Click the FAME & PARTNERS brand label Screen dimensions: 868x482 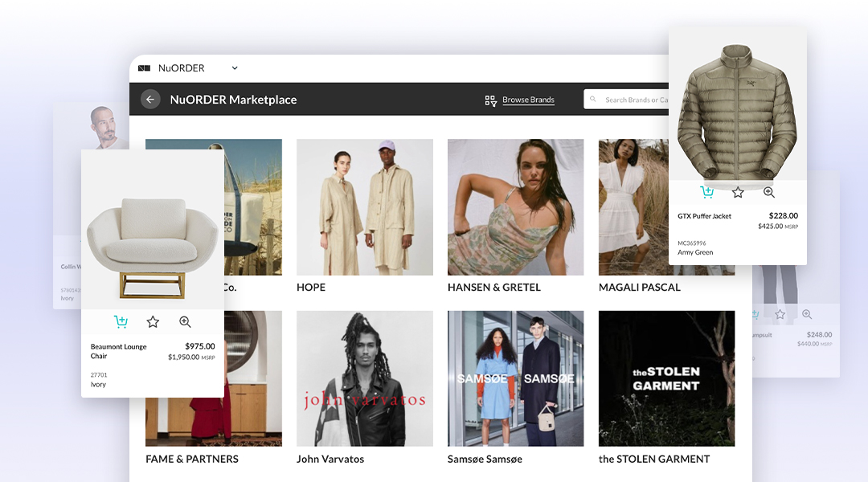pyautogui.click(x=191, y=460)
